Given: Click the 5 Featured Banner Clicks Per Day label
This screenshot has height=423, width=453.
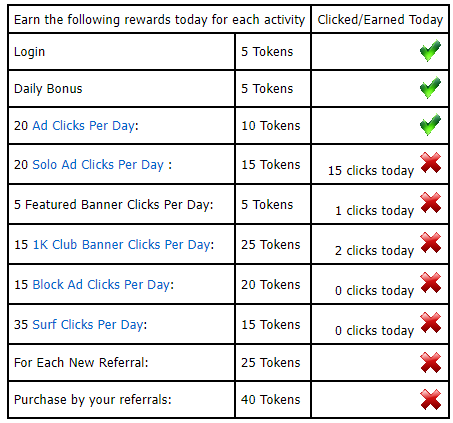Looking at the screenshot, I should click(x=114, y=204).
